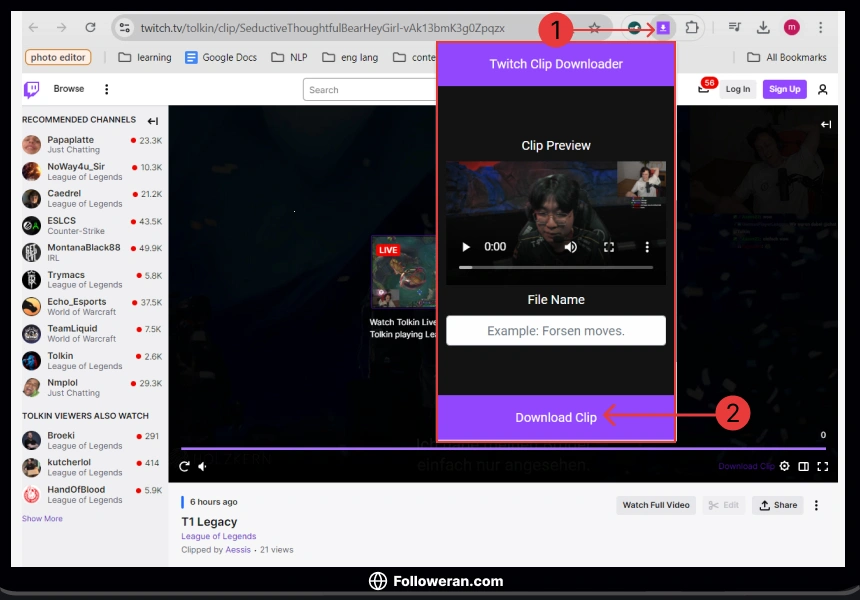Open the three-dot menu next to Browse
This screenshot has width=860, height=600.
tap(107, 89)
